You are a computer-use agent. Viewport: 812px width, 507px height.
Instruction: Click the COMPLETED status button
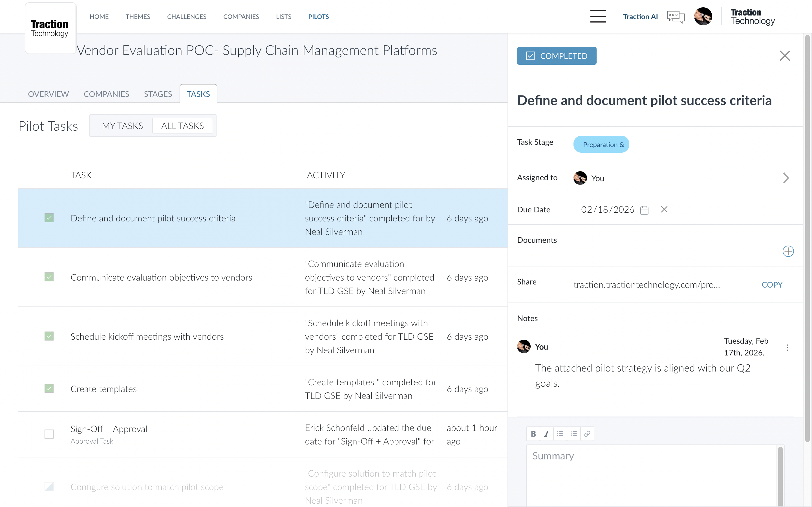tap(557, 56)
